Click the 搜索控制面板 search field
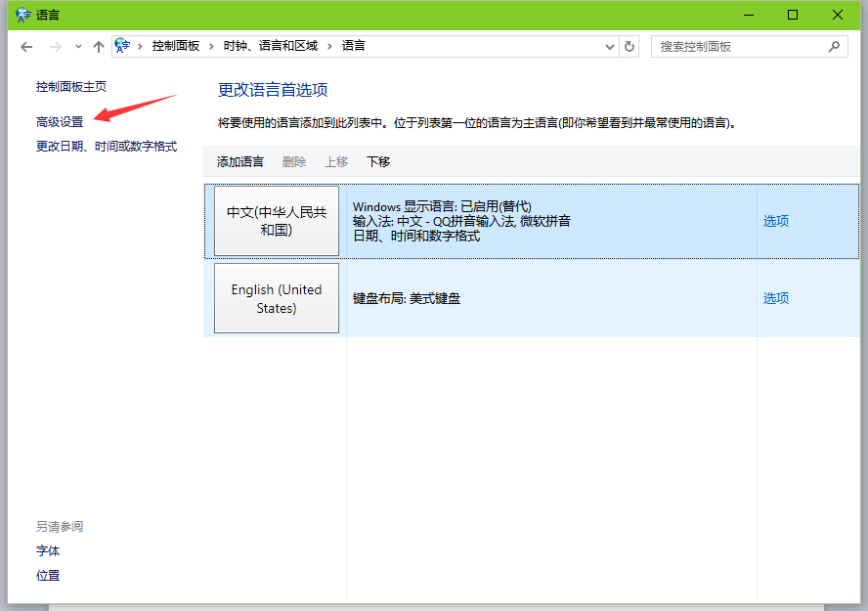The height and width of the screenshot is (611, 868). [738, 46]
